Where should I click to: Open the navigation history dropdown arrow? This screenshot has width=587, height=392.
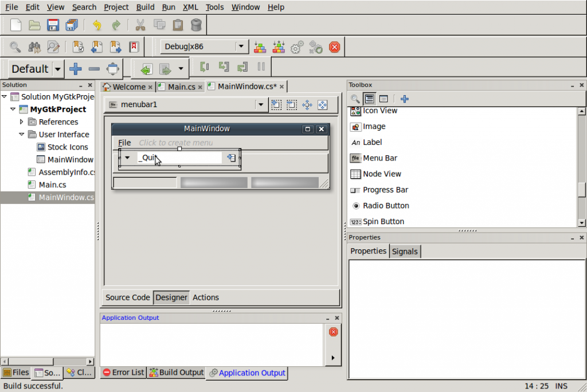pos(181,69)
